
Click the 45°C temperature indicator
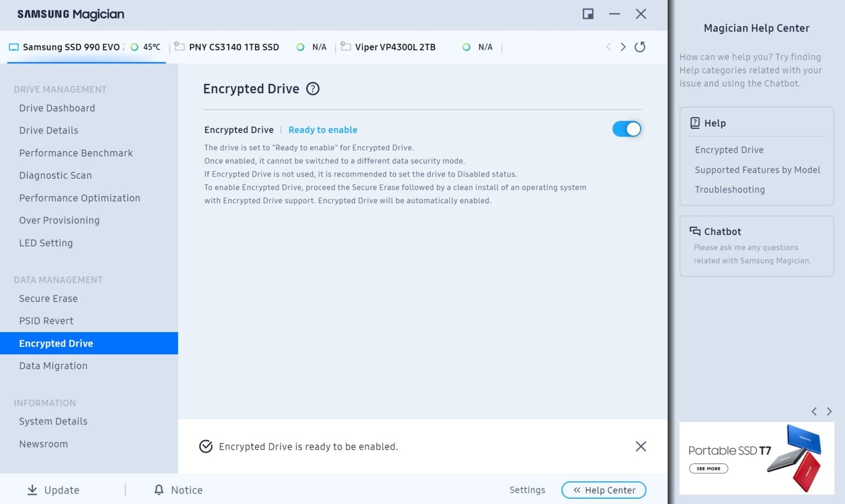pos(146,47)
